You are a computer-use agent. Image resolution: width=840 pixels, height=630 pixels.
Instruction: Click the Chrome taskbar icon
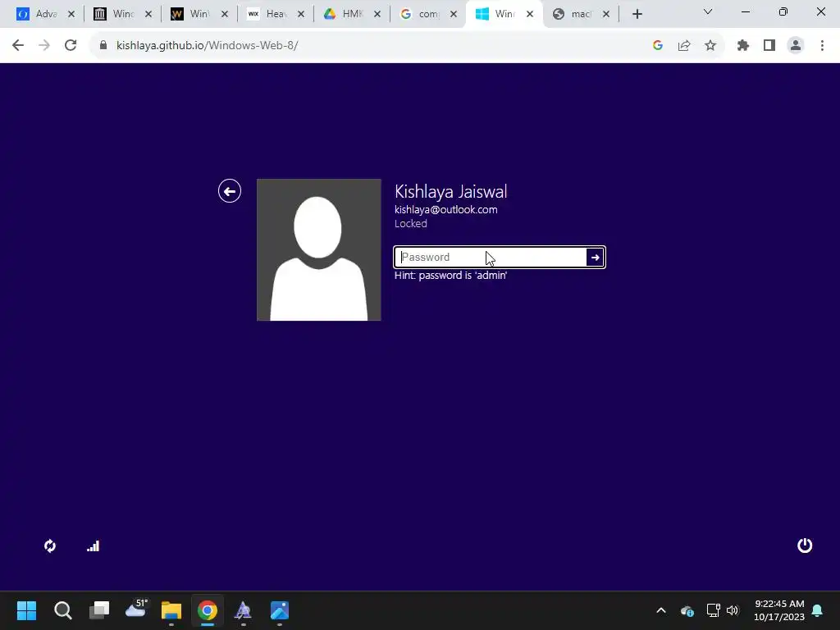point(208,610)
